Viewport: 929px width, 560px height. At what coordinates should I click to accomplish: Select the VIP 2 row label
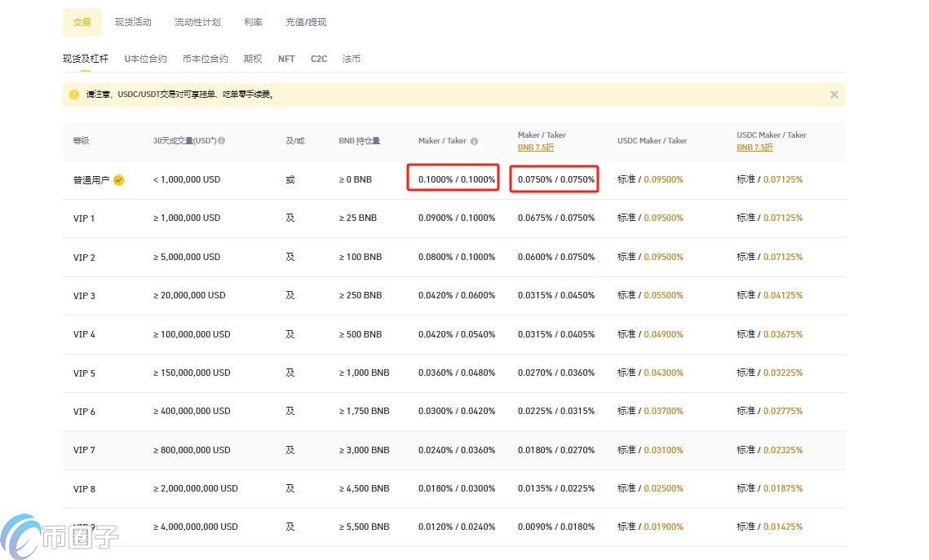tap(84, 258)
